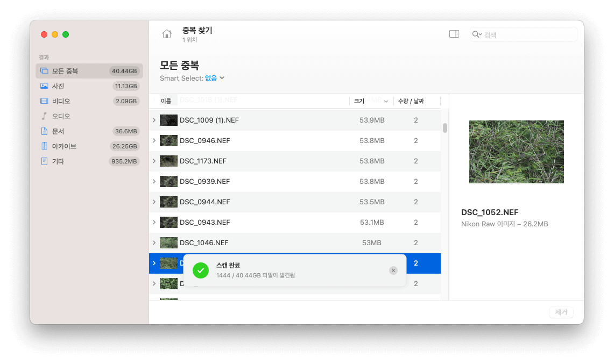Screen dimensions: 614x364
Task: Sort by the 이름 name column header
Action: pyautogui.click(x=166, y=101)
